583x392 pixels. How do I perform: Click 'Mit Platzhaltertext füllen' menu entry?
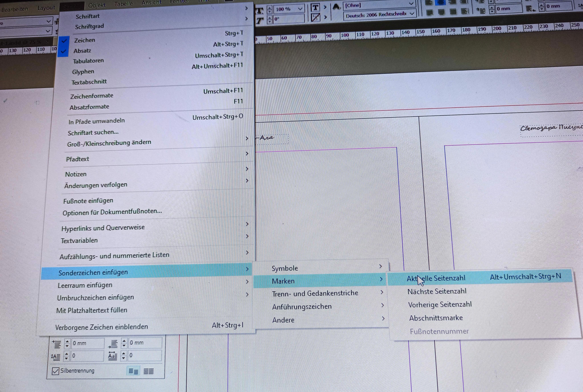click(x=92, y=310)
